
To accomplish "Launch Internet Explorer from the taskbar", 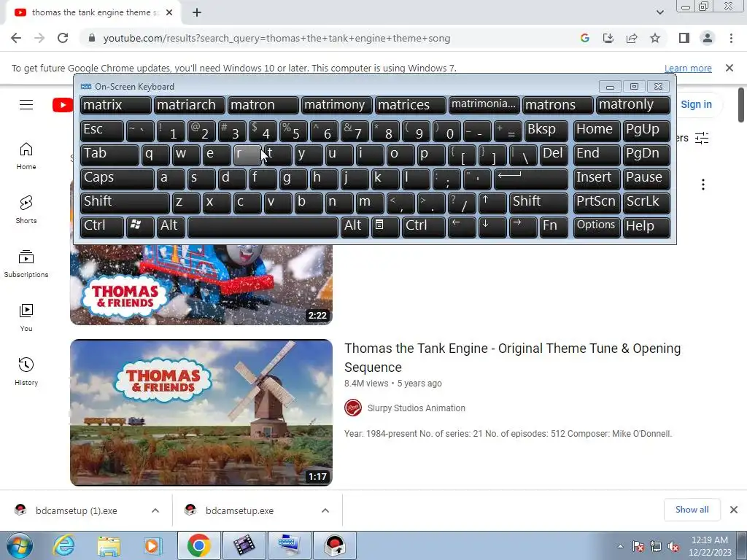I will click(64, 545).
